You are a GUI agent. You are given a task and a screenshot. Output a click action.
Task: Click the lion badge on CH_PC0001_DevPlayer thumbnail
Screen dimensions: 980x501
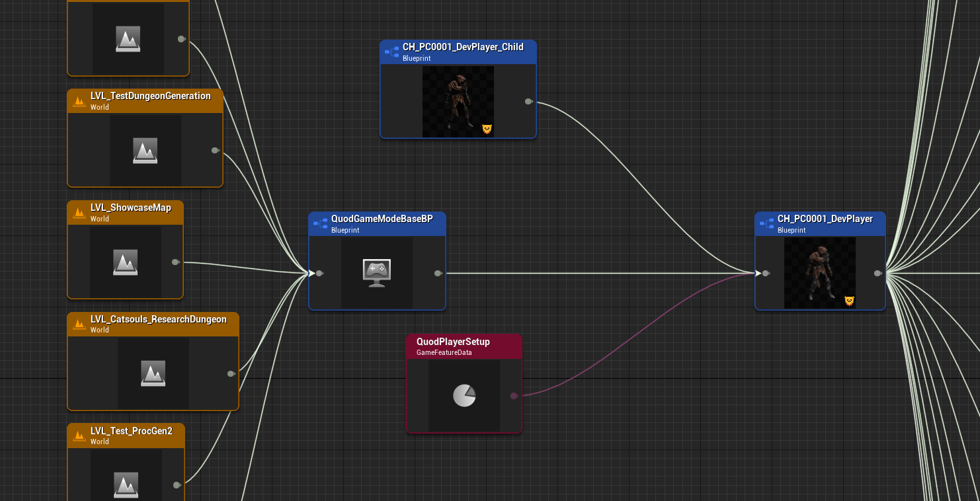click(848, 301)
